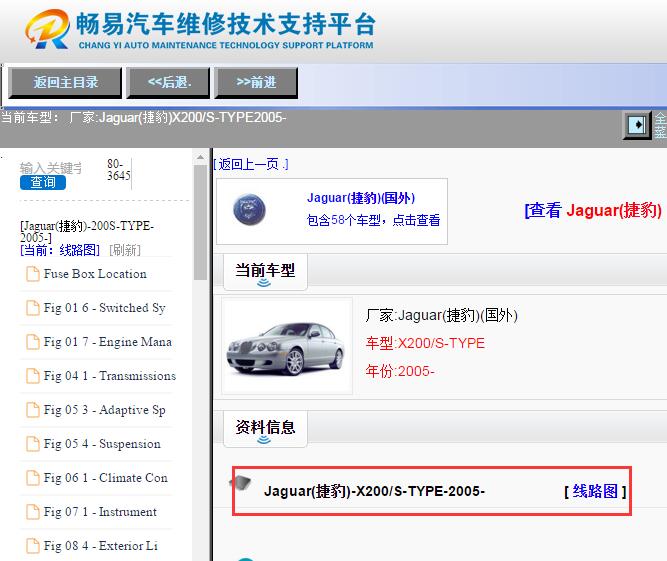Open Fig 07 1 - Instrument entry
Viewport: 667px width, 561px height.
[100, 512]
